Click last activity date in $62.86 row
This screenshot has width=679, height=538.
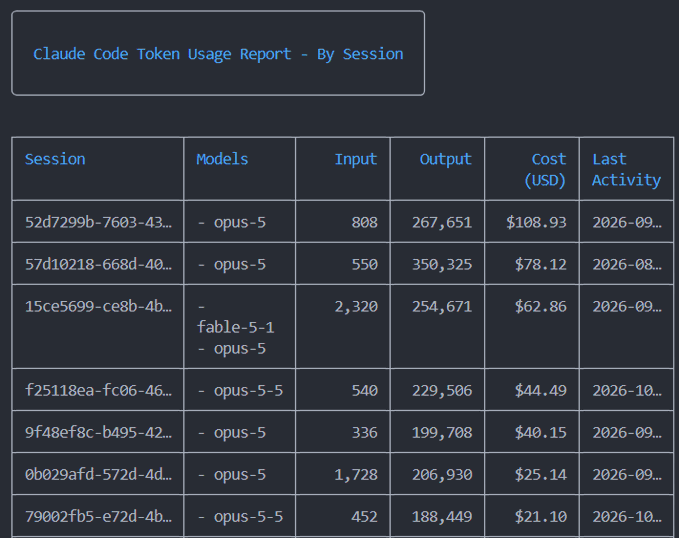pos(627,306)
